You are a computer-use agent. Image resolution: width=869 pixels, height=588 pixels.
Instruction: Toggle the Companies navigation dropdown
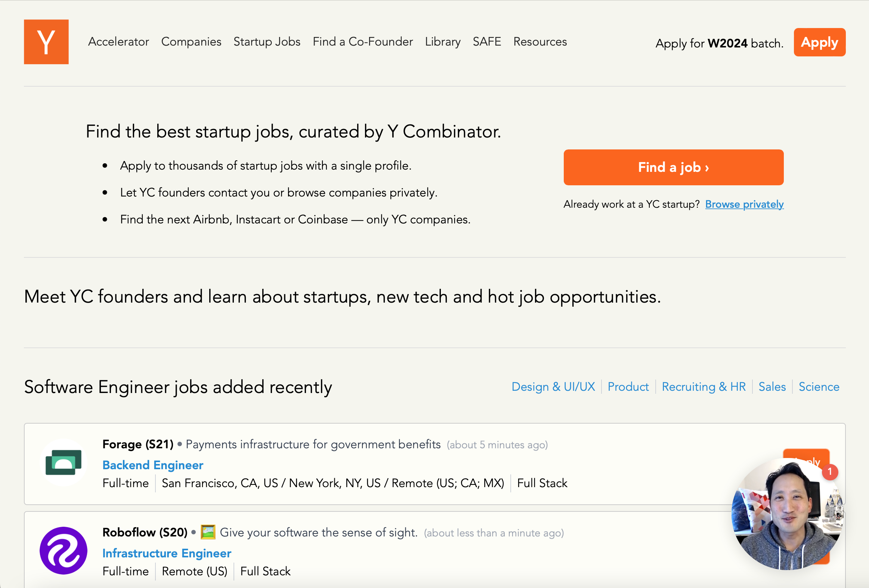(x=191, y=42)
